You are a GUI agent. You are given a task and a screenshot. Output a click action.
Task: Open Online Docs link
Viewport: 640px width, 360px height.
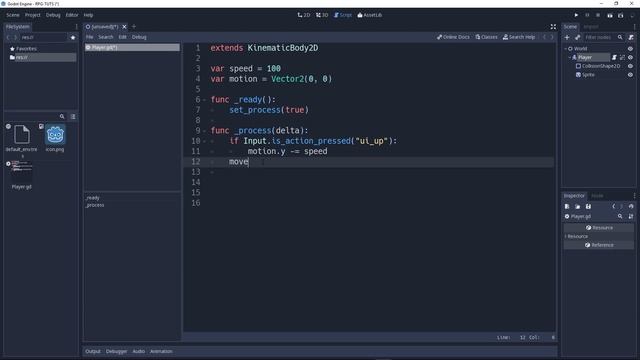pos(453,37)
